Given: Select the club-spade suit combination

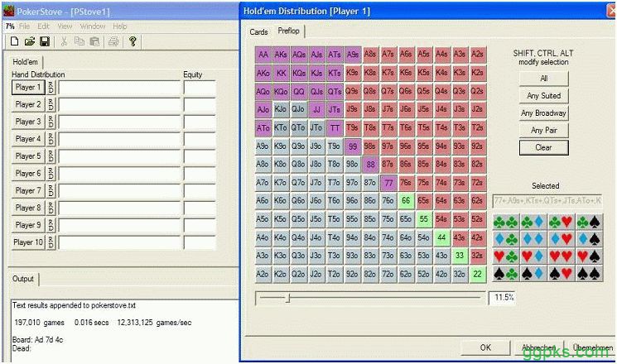Looking at the screenshot, I should click(589, 223).
